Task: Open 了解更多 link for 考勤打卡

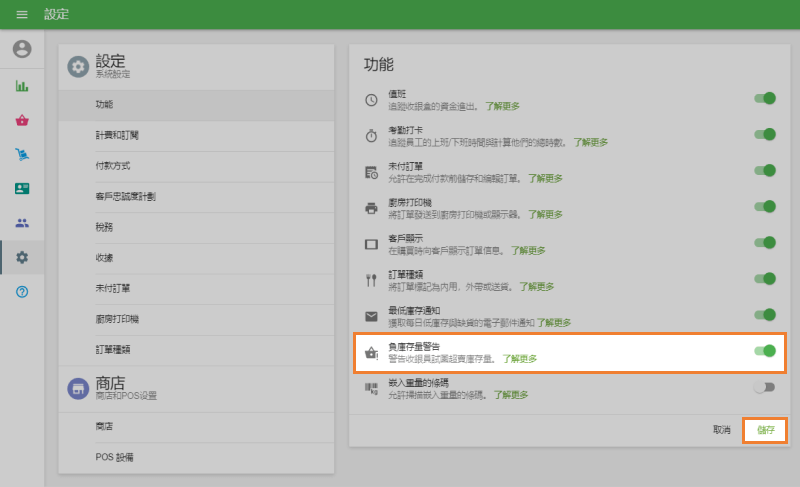Action: pyautogui.click(x=590, y=142)
